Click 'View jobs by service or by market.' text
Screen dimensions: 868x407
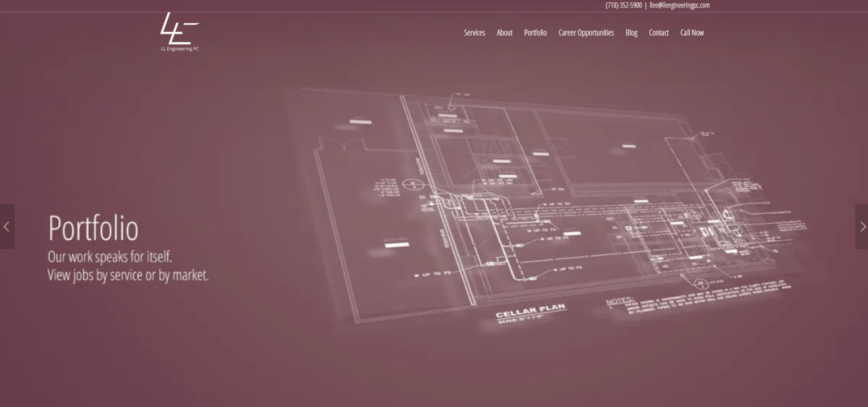[x=128, y=276]
